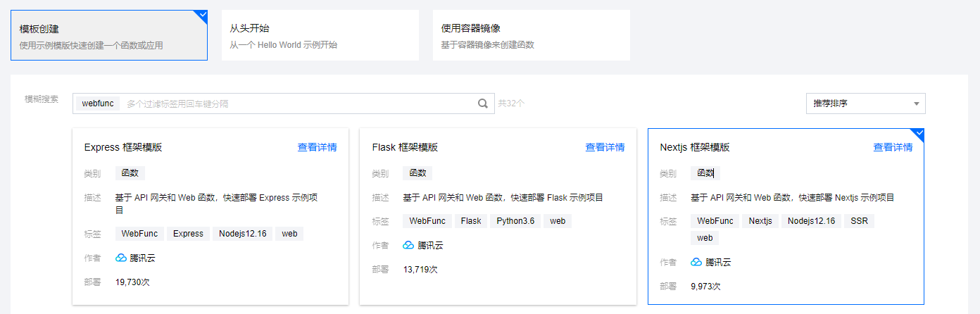The width and height of the screenshot is (980, 314).
Task: Click the Express card description text
Action: point(217,203)
